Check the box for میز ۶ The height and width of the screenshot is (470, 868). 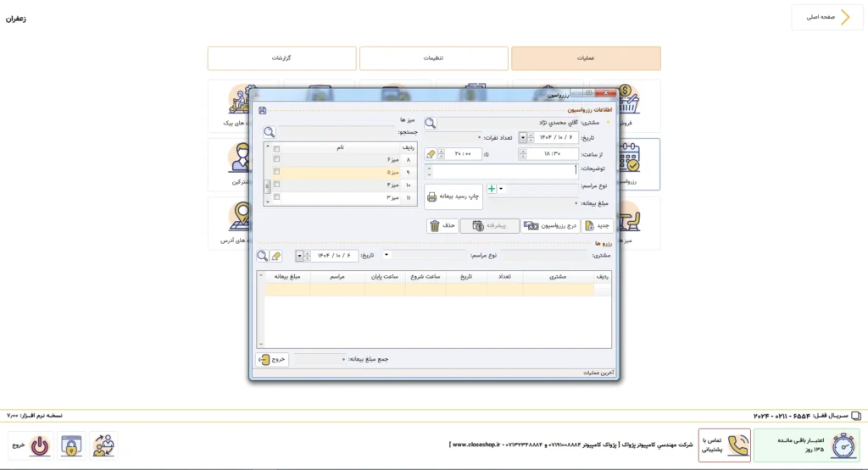[276, 159]
